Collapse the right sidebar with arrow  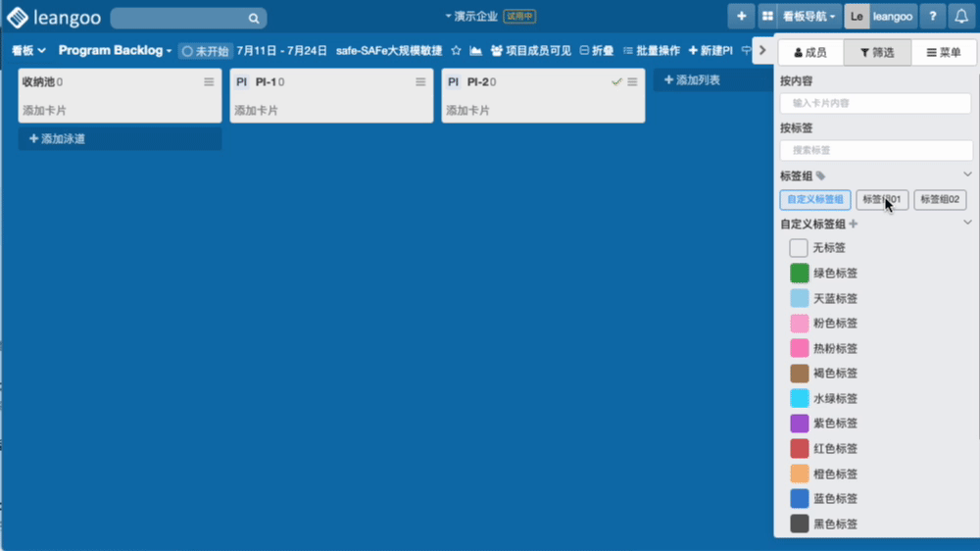pyautogui.click(x=762, y=51)
